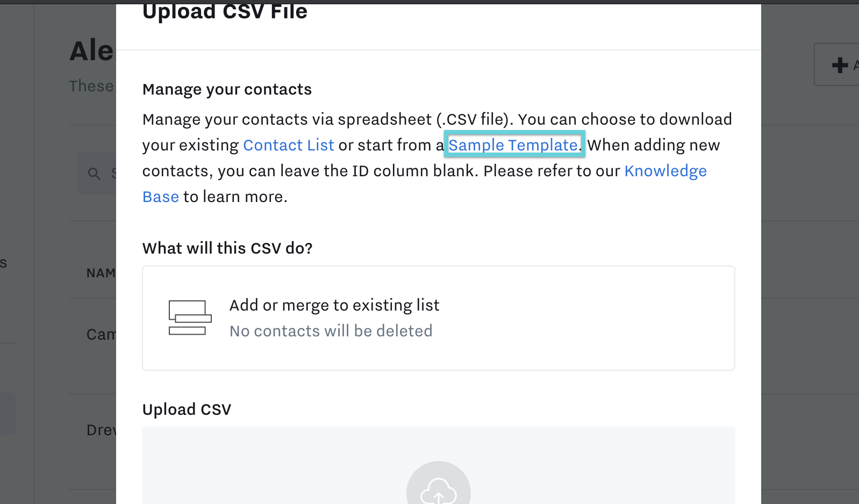Screen dimensions: 859x504
Task: Sort by the NAM column header
Action: pyautogui.click(x=101, y=273)
